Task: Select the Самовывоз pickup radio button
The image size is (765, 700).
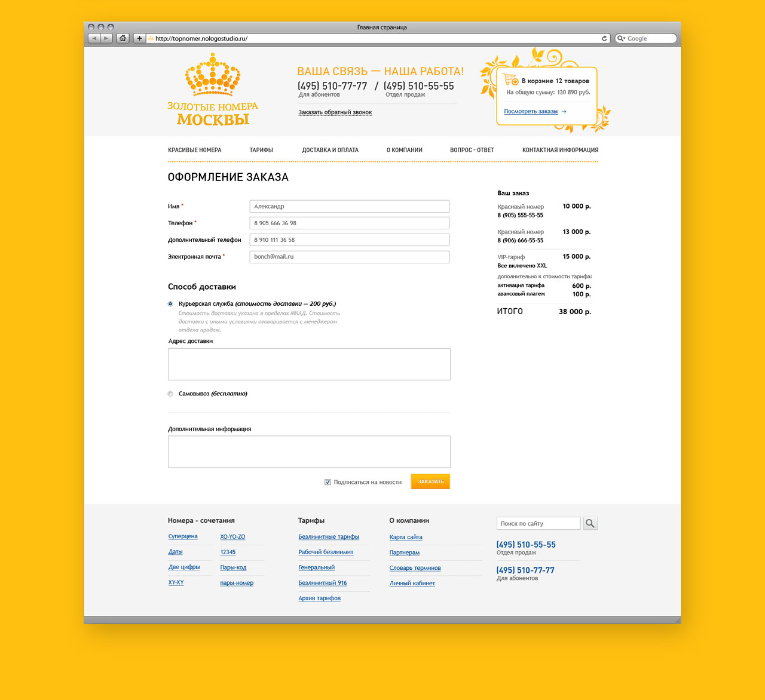Action: tap(170, 394)
